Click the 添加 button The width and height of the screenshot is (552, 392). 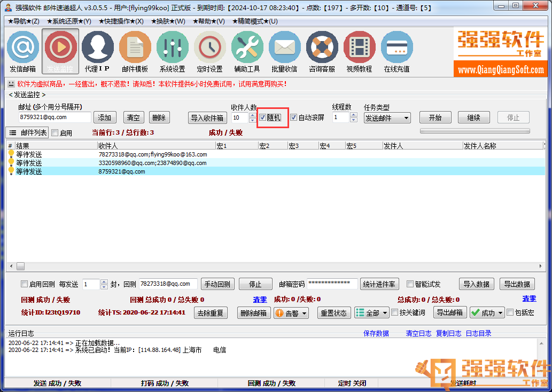105,117
